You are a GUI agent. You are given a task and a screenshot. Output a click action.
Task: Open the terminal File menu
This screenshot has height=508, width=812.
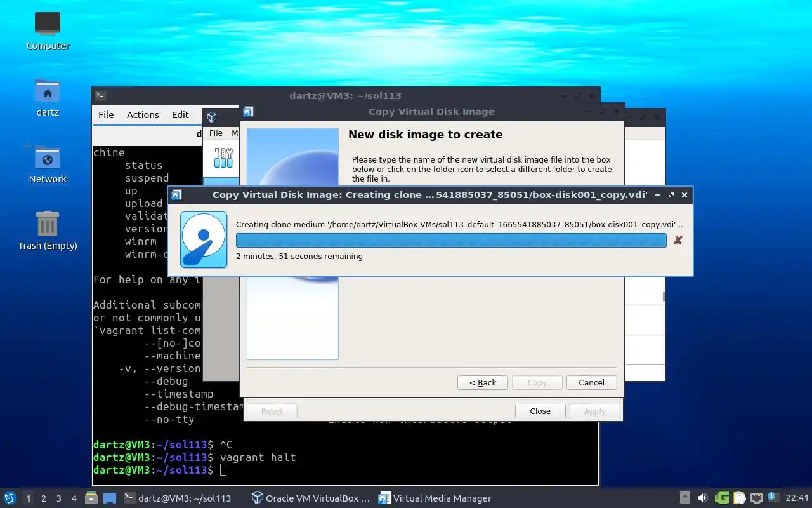click(x=106, y=114)
